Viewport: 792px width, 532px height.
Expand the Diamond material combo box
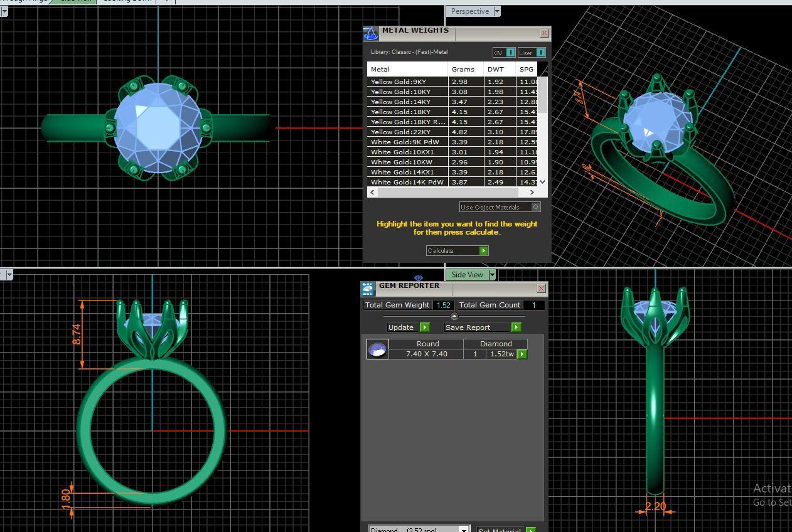464,530
